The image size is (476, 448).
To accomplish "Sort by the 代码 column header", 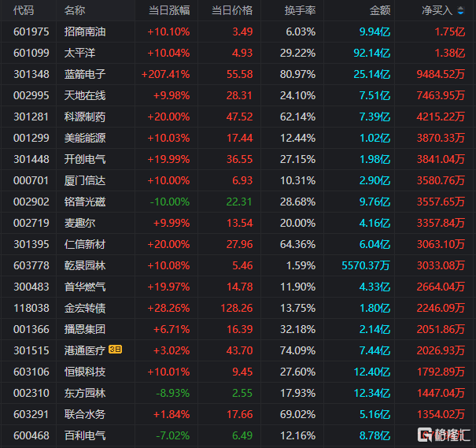I will pos(24,11).
